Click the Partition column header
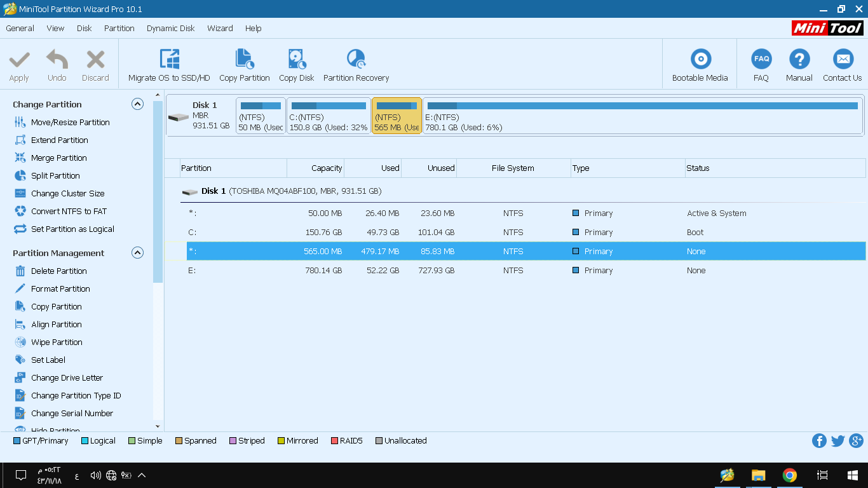 click(x=233, y=168)
